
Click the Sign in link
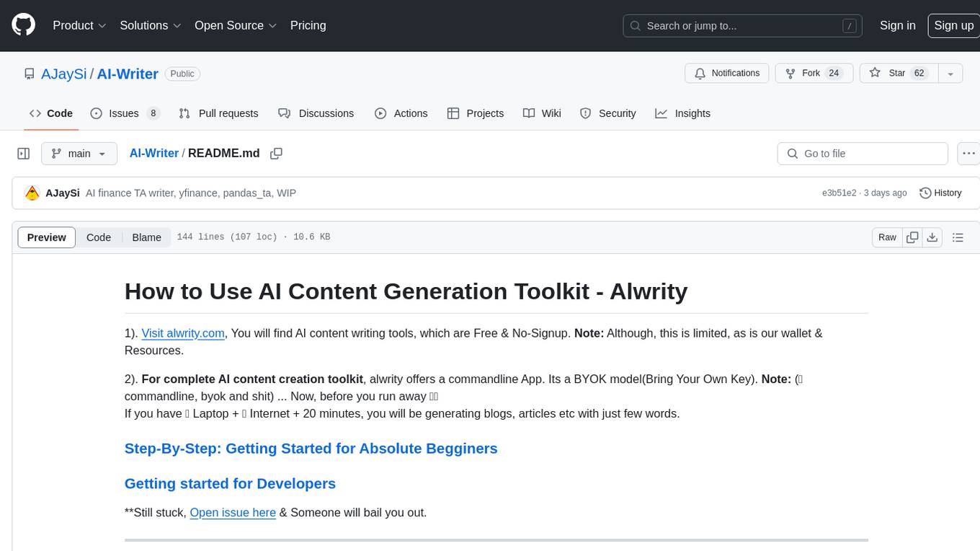(897, 25)
